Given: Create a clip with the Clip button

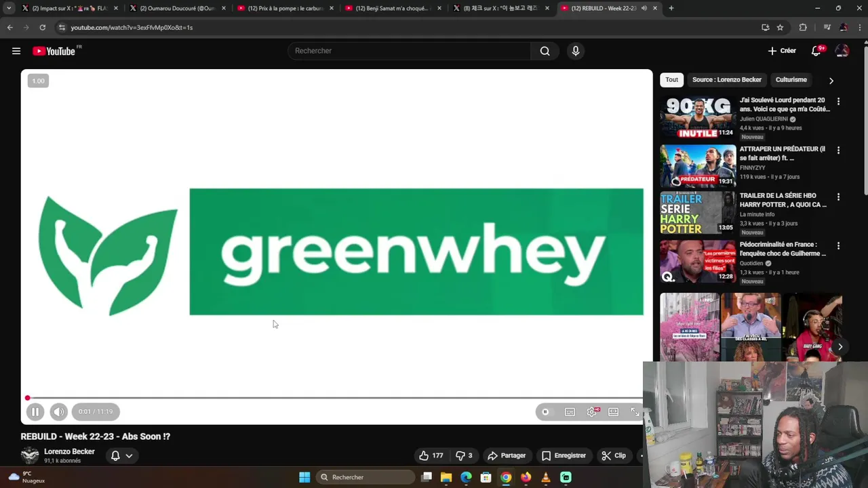Looking at the screenshot, I should pyautogui.click(x=614, y=455).
